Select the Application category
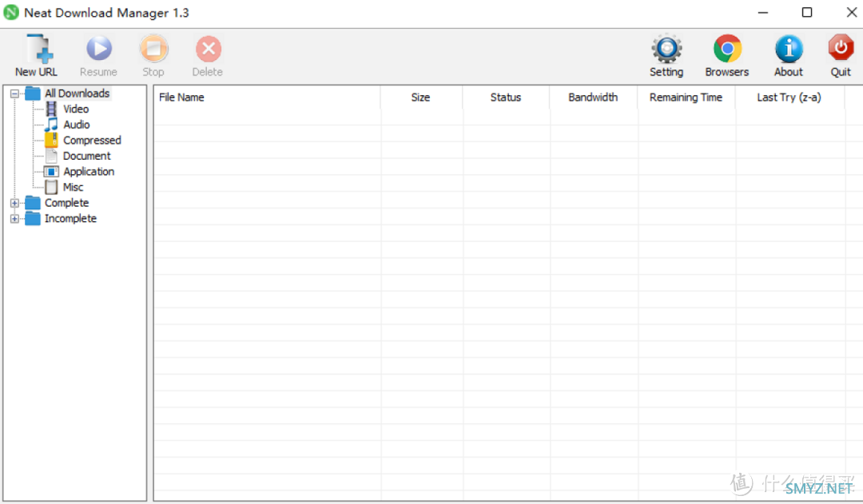The width and height of the screenshot is (863, 504). (89, 172)
